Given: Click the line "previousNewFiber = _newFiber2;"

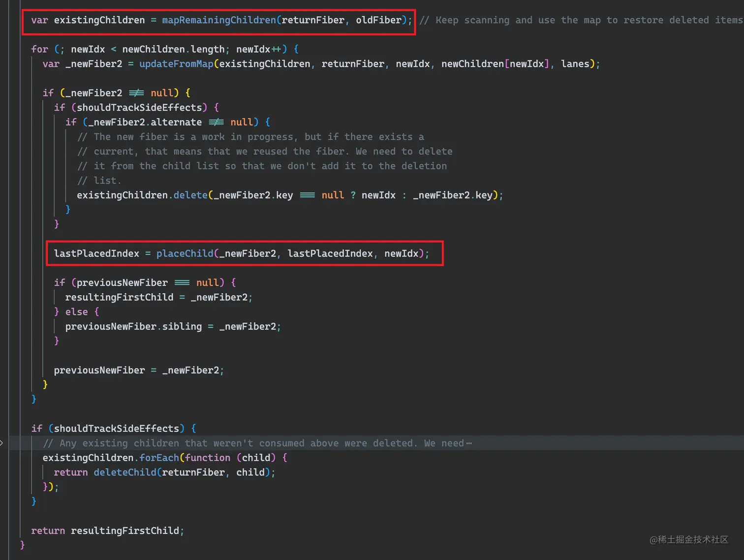Looking at the screenshot, I should click(x=139, y=370).
